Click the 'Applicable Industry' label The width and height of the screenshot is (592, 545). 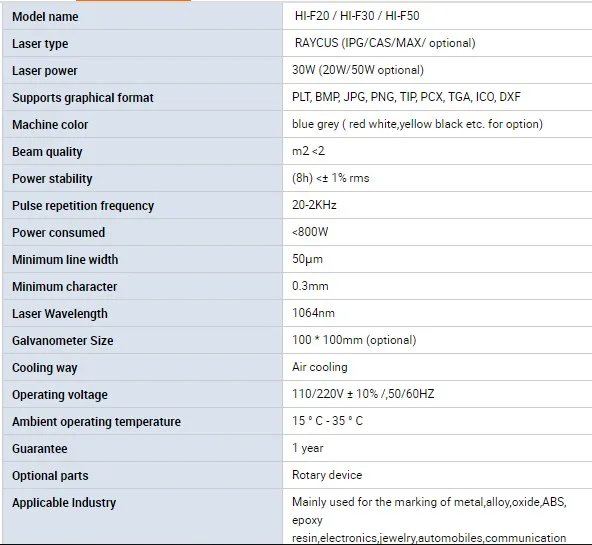64,503
